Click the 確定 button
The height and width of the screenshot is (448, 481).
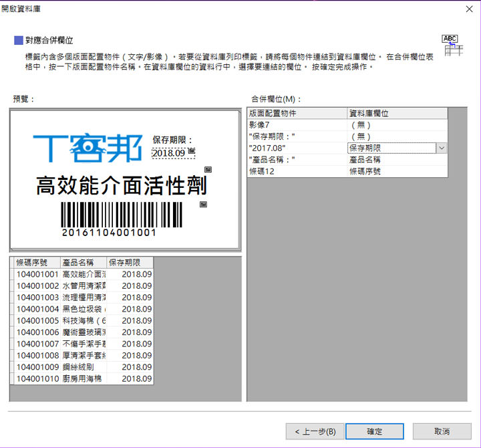(x=374, y=431)
